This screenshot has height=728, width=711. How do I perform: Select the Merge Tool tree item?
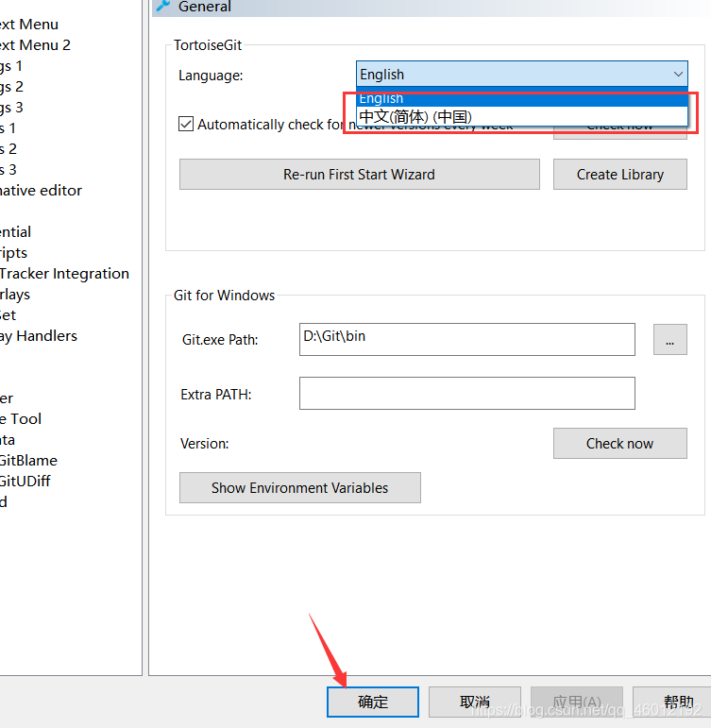pos(21,419)
